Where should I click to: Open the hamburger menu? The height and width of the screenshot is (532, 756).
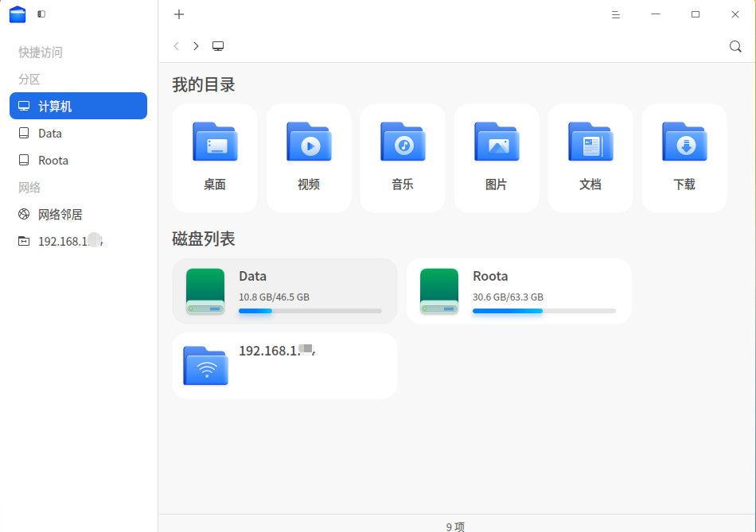click(x=615, y=14)
